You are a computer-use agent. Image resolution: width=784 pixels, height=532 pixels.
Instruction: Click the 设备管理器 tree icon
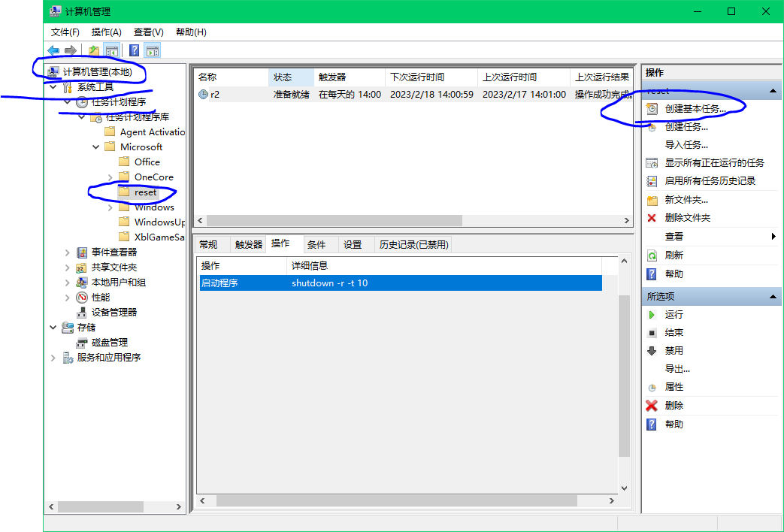pos(81,313)
